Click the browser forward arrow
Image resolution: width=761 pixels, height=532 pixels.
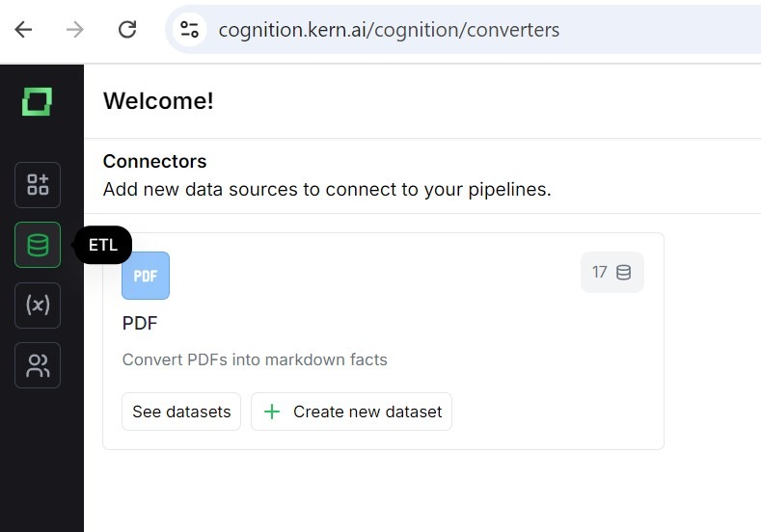74,29
